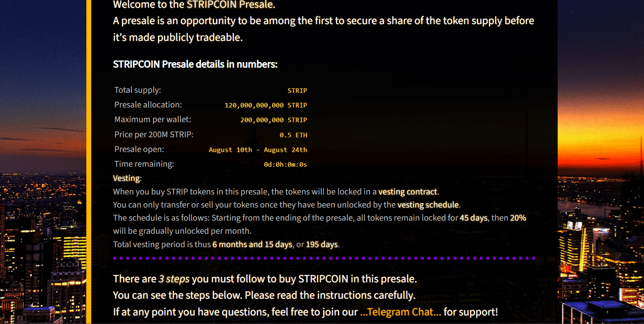Open the Telegram Chat support link
The image size is (644, 324).
[x=401, y=312]
